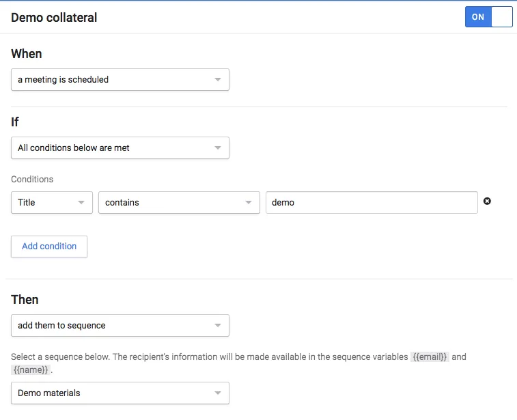Click the arrow icon on the meeting trigger dropdown
Image resolution: width=517 pixels, height=420 pixels.
[218, 79]
